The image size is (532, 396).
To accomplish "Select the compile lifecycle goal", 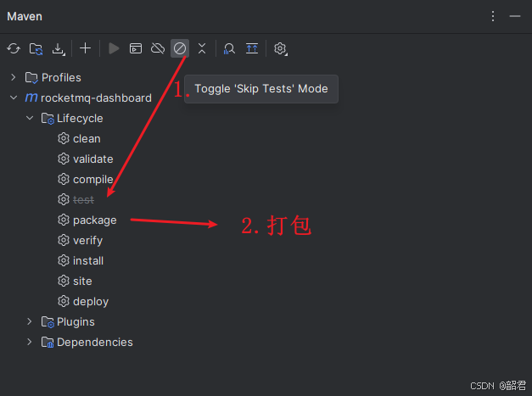I will pyautogui.click(x=93, y=180).
